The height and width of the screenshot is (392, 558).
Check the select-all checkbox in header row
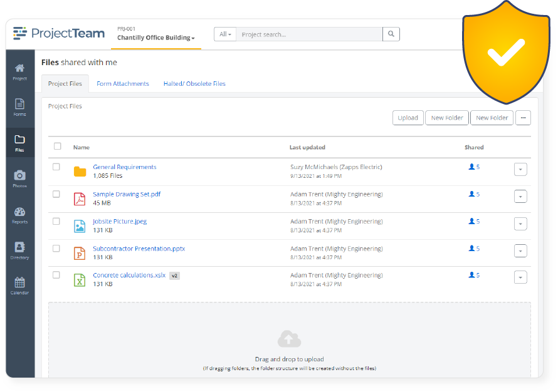[x=57, y=146]
